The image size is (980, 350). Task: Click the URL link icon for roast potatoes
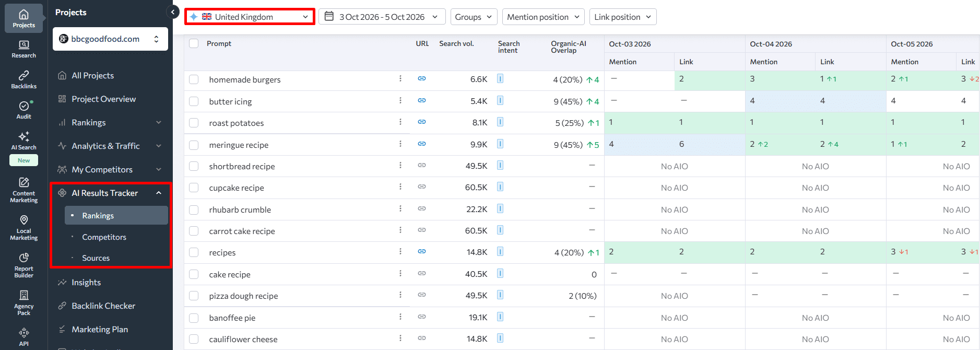[422, 122]
